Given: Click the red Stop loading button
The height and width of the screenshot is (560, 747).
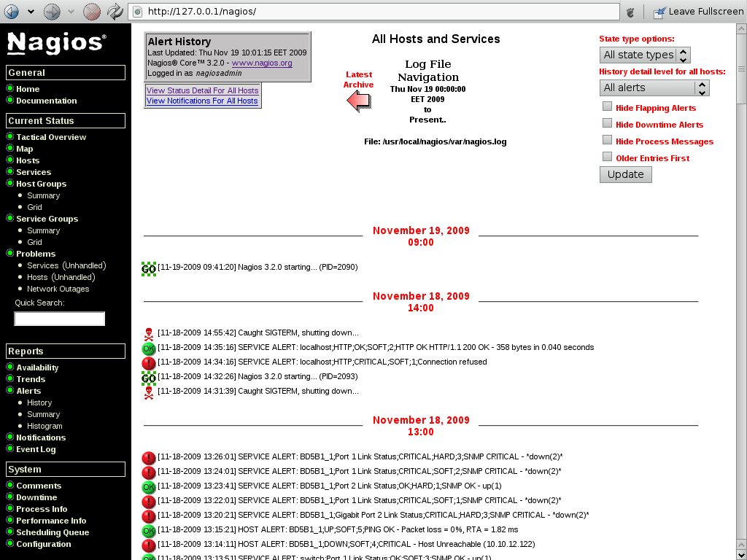Looking at the screenshot, I should 91,12.
